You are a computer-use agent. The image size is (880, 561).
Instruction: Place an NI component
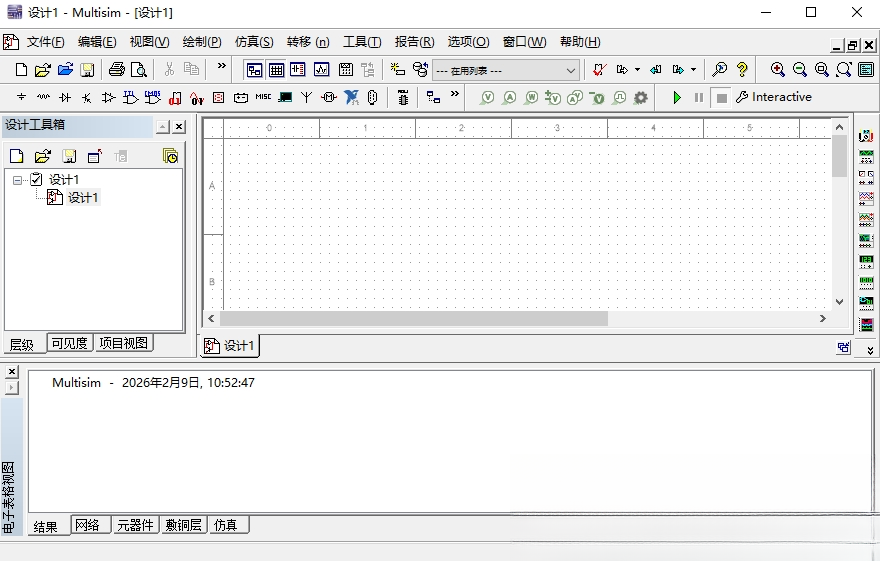[351, 98]
